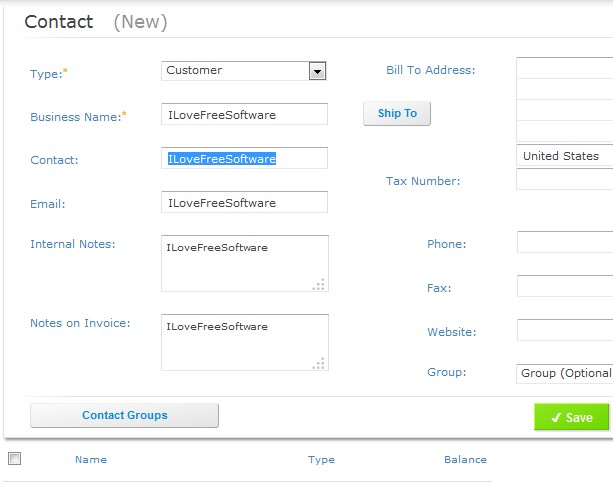The image size is (613, 486).
Task: Click the Internal Notes text area
Action: [x=245, y=264]
